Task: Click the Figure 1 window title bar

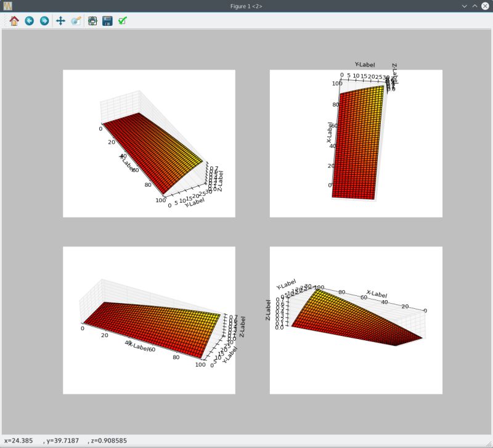Action: [x=246, y=6]
